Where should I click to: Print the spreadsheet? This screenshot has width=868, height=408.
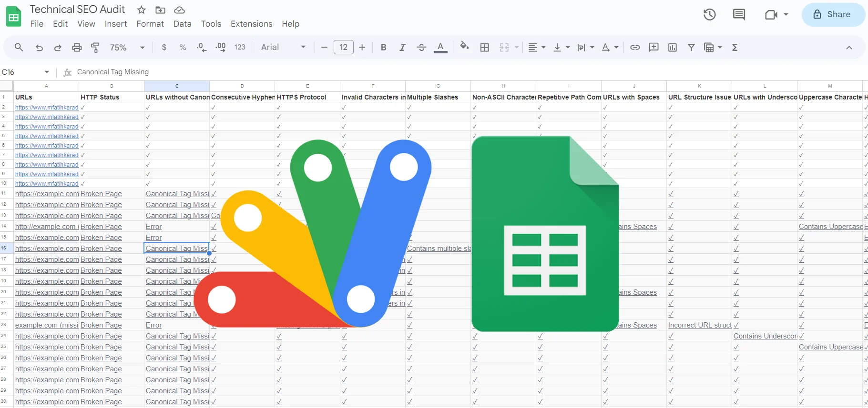[x=77, y=47]
